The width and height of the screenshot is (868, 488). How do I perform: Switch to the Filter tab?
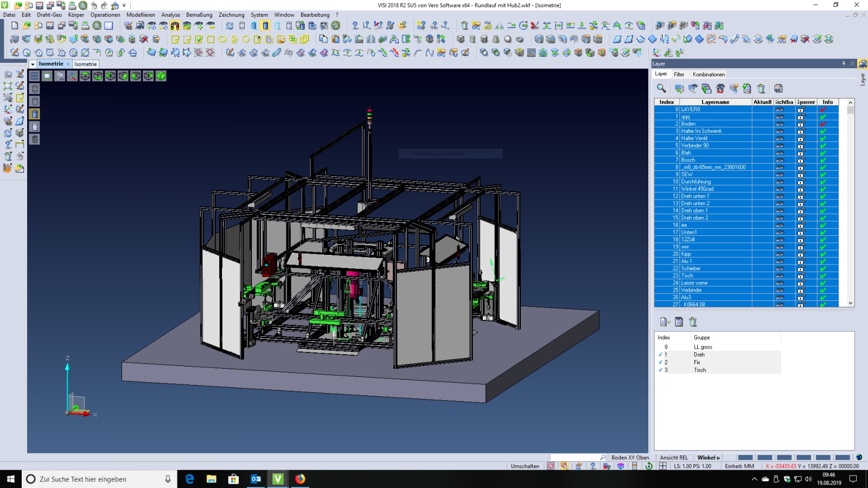click(x=679, y=74)
